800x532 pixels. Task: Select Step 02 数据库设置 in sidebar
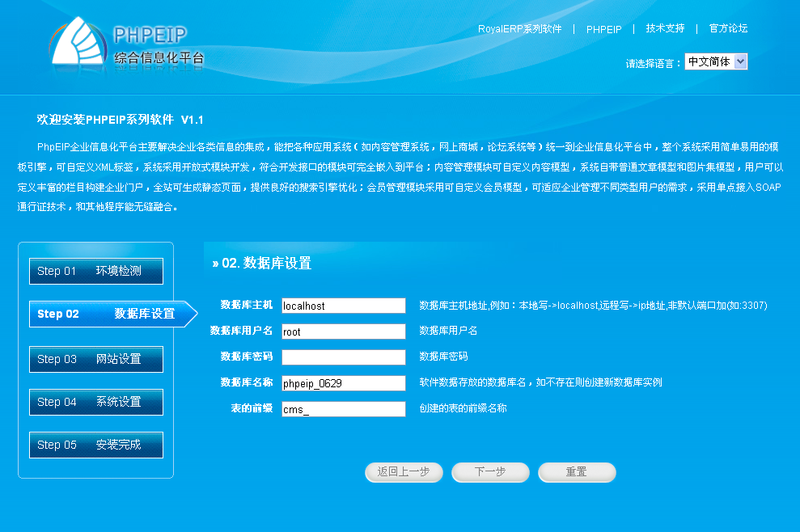click(x=112, y=314)
